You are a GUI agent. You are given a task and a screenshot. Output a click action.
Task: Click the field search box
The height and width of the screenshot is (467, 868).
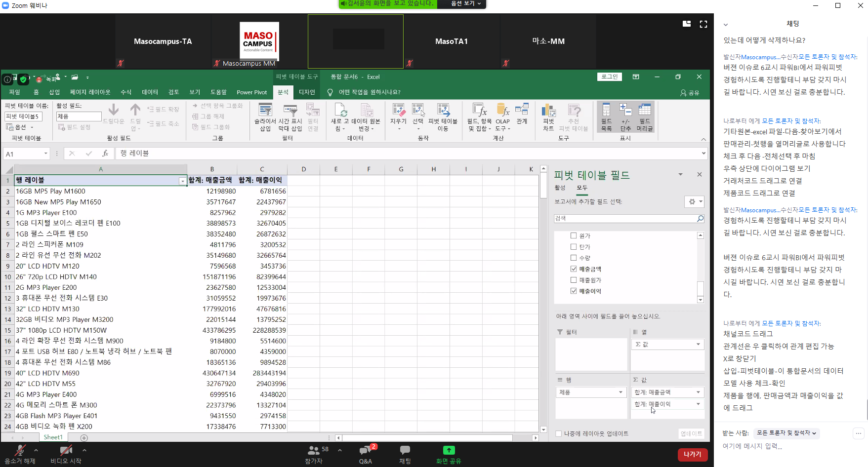click(625, 219)
